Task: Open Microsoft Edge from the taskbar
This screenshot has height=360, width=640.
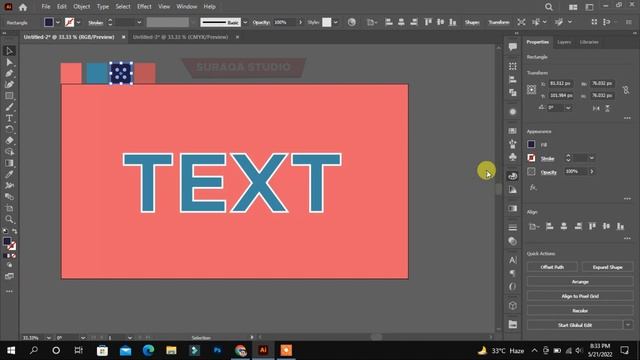Action: pos(148,350)
